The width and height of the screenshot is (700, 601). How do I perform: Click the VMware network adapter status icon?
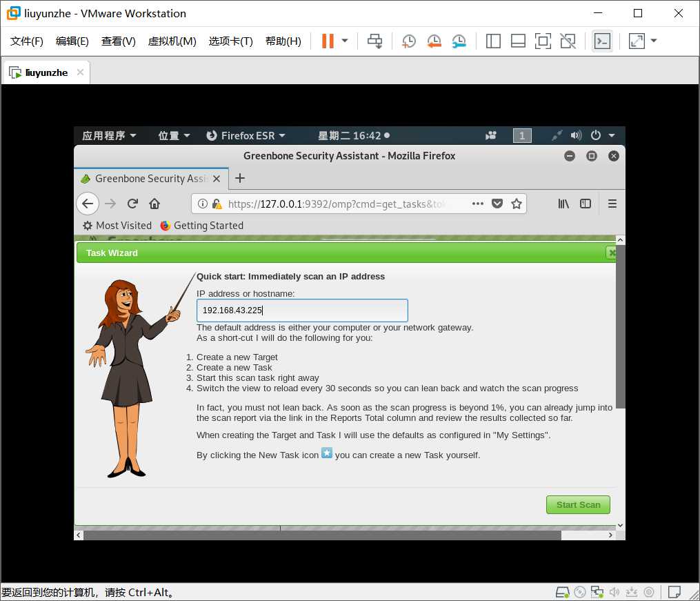597,592
